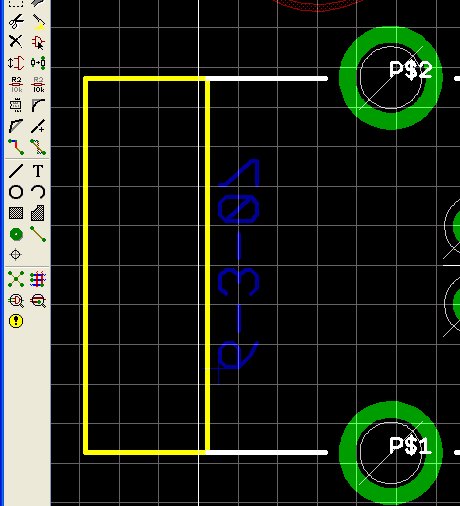Screen dimensions: 460x506
Task: Pick the Name tool labeled R2
Action: [x=16, y=85]
